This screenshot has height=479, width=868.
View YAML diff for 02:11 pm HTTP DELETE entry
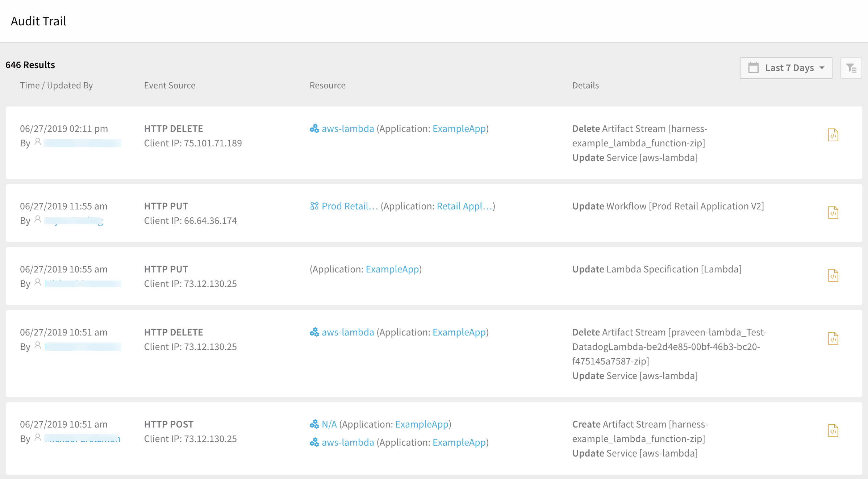[833, 135]
